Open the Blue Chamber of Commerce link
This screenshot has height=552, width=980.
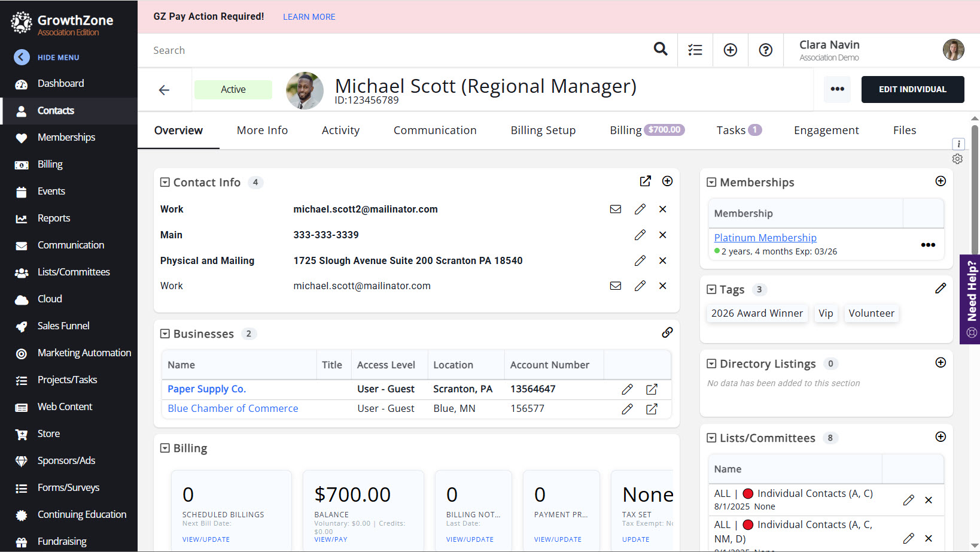[x=233, y=408]
